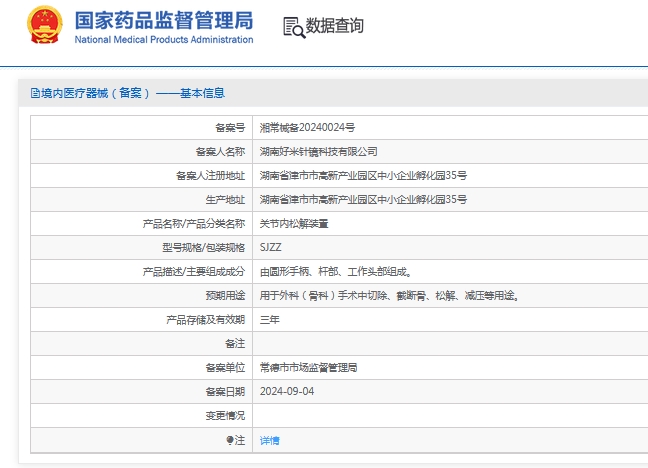Select the intended use text in 预期用途 row
648x468 pixels.
click(389, 296)
